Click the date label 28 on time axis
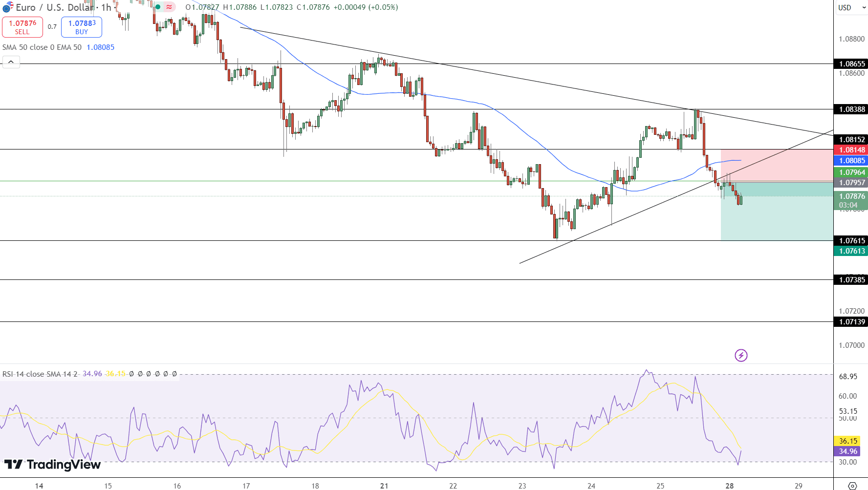The image size is (868, 490). click(x=730, y=486)
